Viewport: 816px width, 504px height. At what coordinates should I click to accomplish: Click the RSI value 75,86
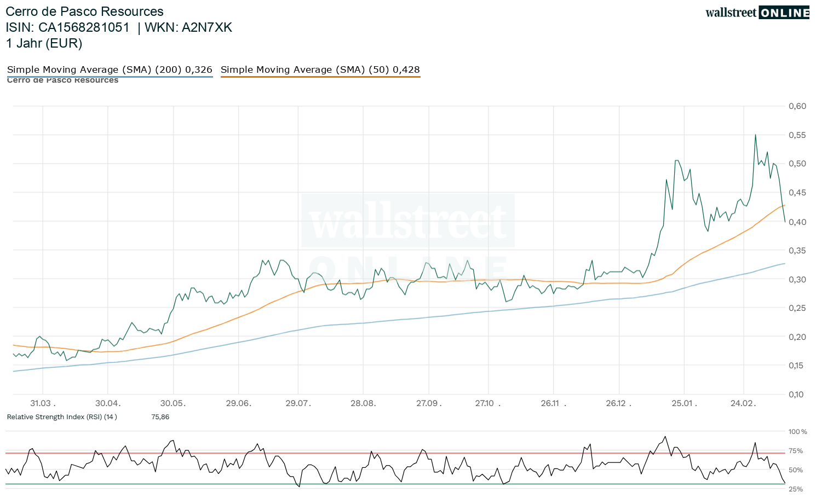[160, 417]
